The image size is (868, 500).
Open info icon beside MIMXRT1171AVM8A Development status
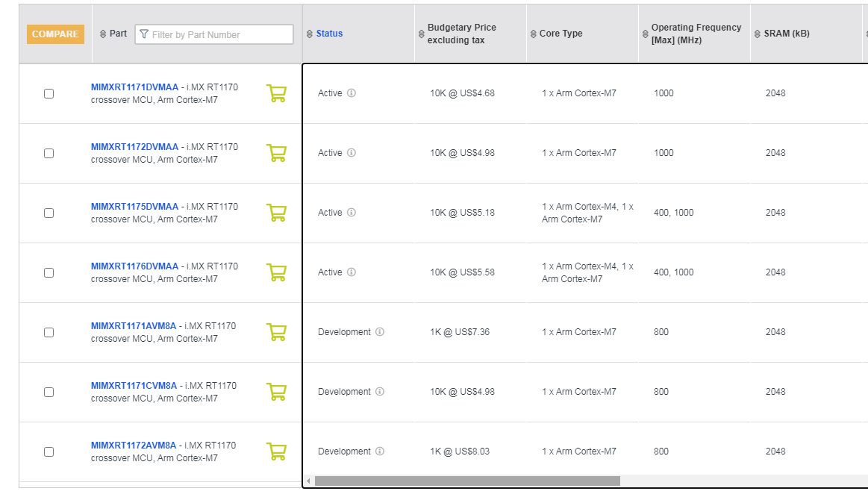tap(380, 332)
